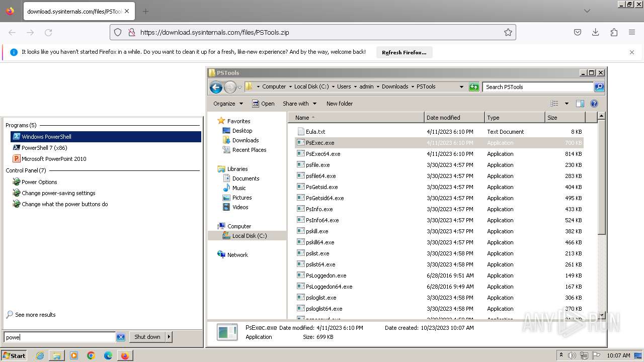The image size is (644, 362).
Task: Select pslist64.exe file
Action: click(x=320, y=264)
